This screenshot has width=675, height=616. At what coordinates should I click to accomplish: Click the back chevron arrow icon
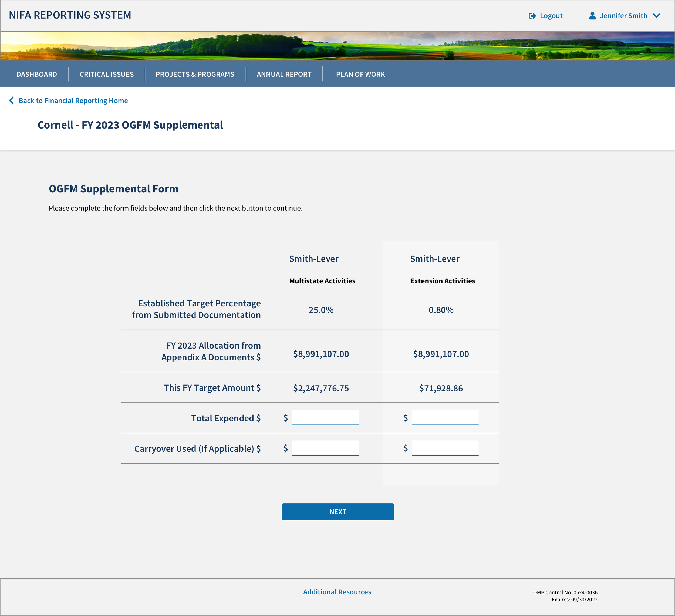(11, 101)
